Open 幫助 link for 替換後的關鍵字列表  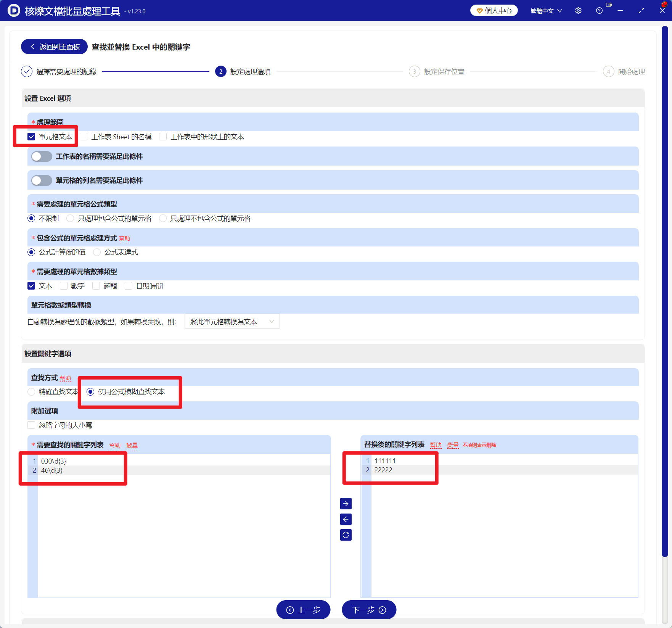(x=436, y=445)
